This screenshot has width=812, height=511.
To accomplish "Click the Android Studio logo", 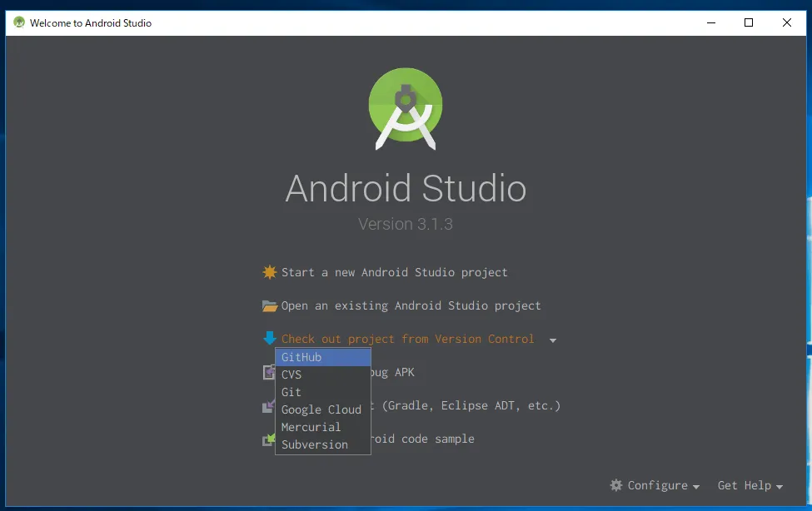I will tap(406, 109).
